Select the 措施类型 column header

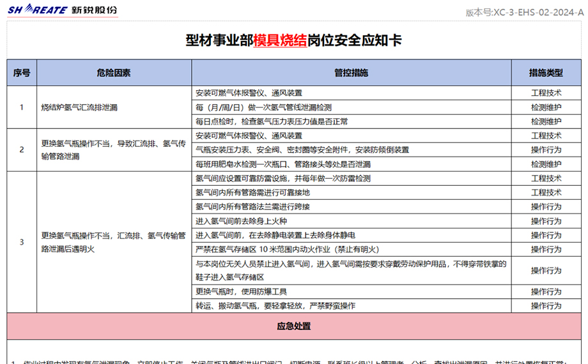[546, 73]
